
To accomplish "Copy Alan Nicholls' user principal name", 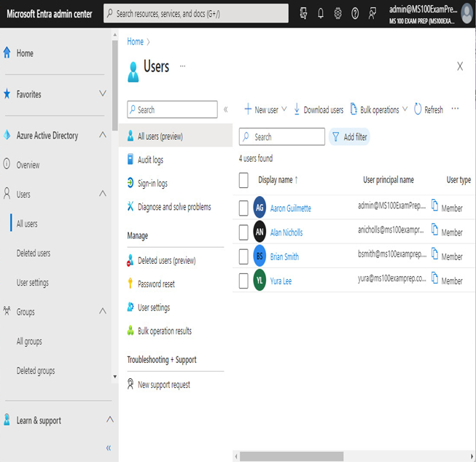I will click(434, 230).
